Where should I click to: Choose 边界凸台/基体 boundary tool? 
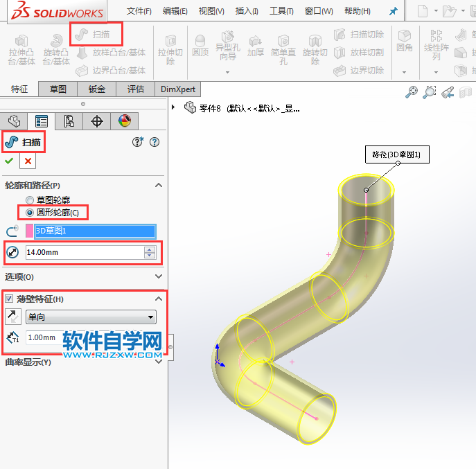[x=111, y=71]
